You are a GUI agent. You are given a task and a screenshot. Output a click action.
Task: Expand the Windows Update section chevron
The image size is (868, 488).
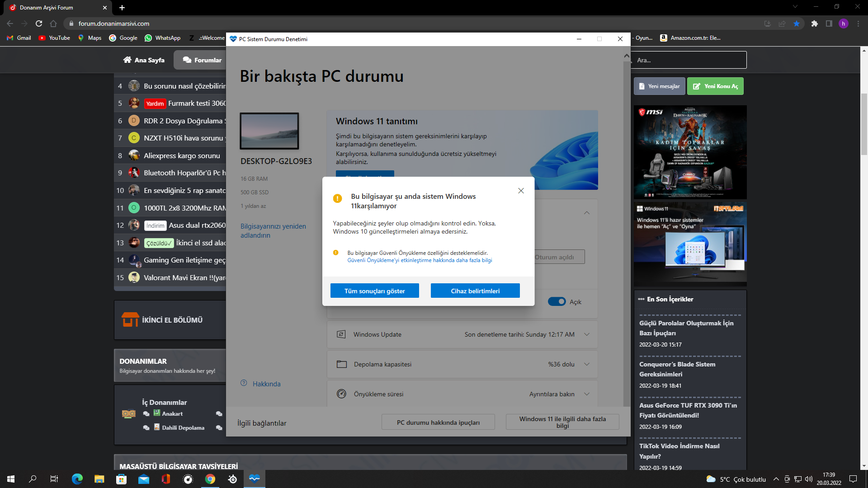pyautogui.click(x=587, y=334)
